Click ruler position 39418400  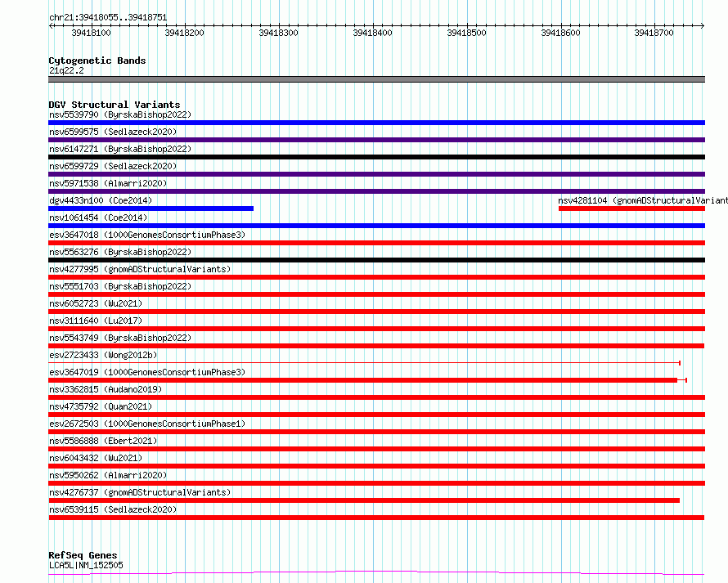tap(372, 33)
